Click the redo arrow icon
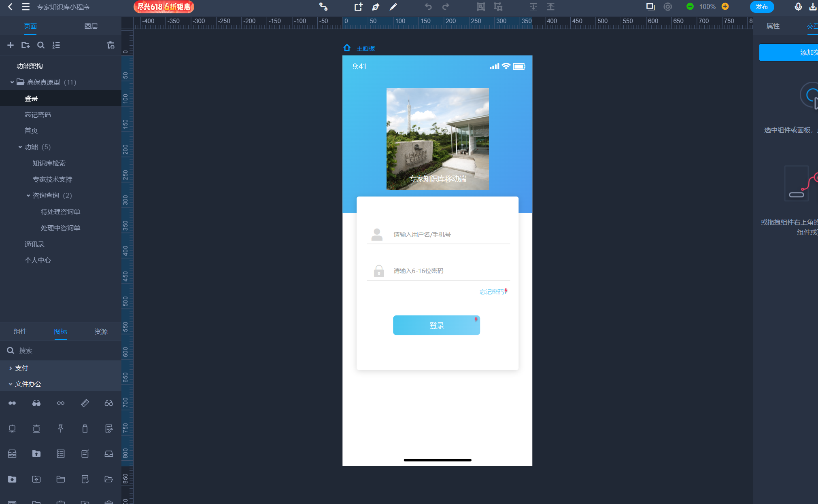 click(446, 6)
